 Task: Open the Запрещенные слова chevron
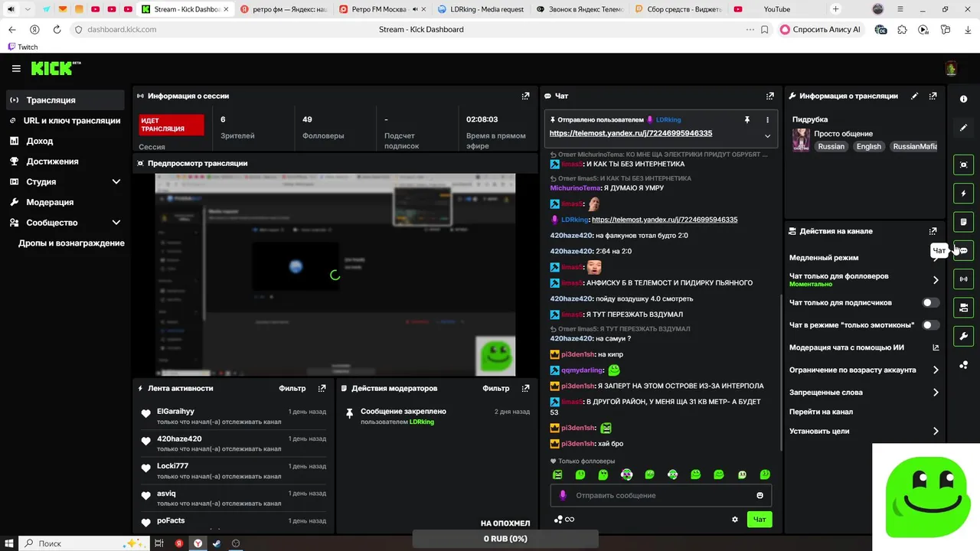click(x=936, y=393)
